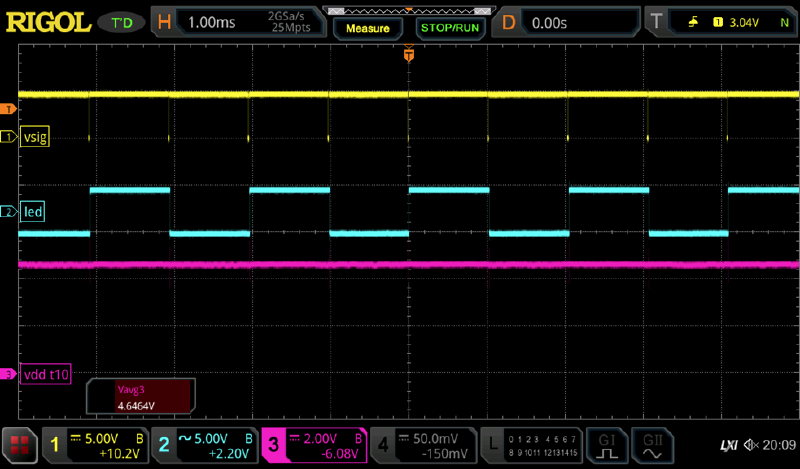The width and height of the screenshot is (800, 469).
Task: Toggle channel 4 off-state label
Action: coord(421,443)
